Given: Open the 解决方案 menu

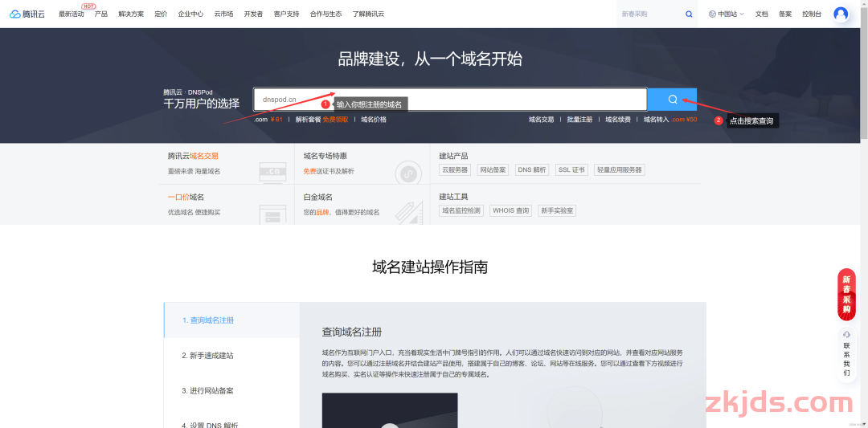Looking at the screenshot, I should click(x=131, y=14).
